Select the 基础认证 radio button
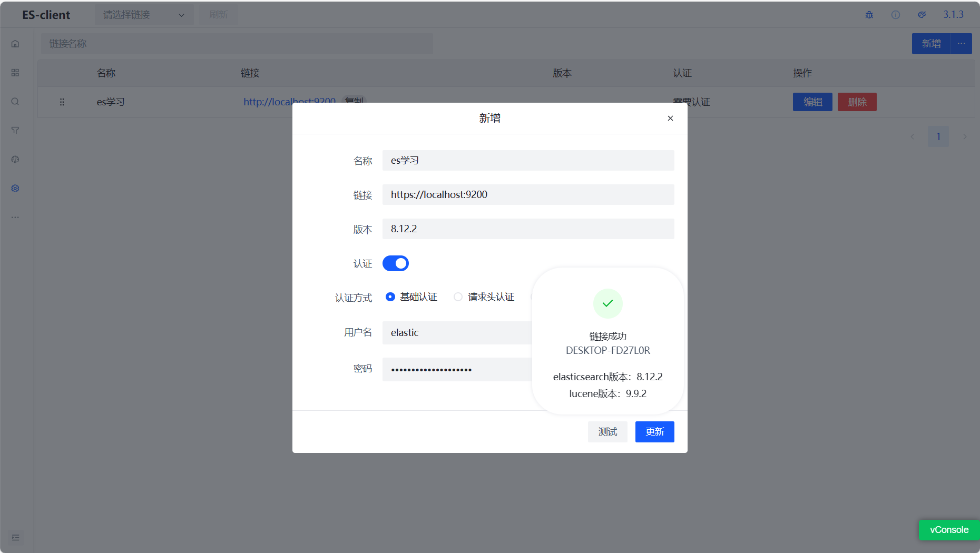The width and height of the screenshot is (980, 553). 390,297
